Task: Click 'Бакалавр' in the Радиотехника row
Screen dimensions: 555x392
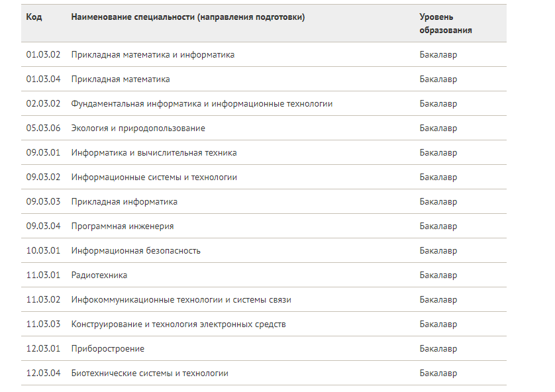Action: click(438, 275)
